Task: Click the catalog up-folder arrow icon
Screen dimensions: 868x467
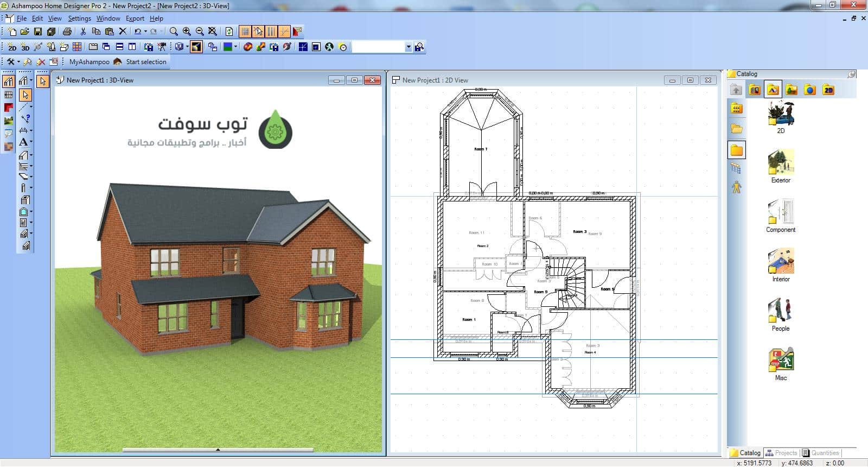Action: pos(736,90)
